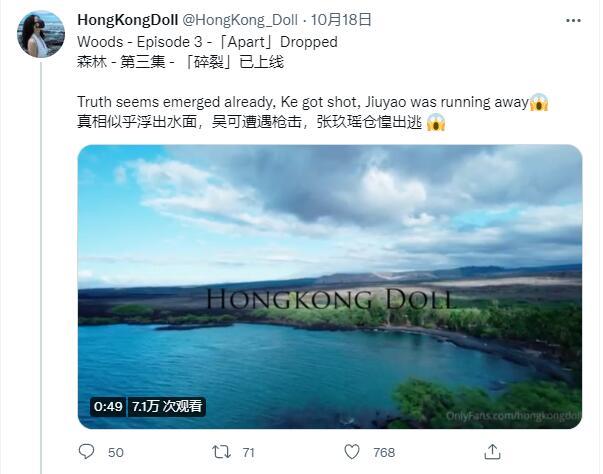
Task: View the 768 likes count
Action: (384, 452)
